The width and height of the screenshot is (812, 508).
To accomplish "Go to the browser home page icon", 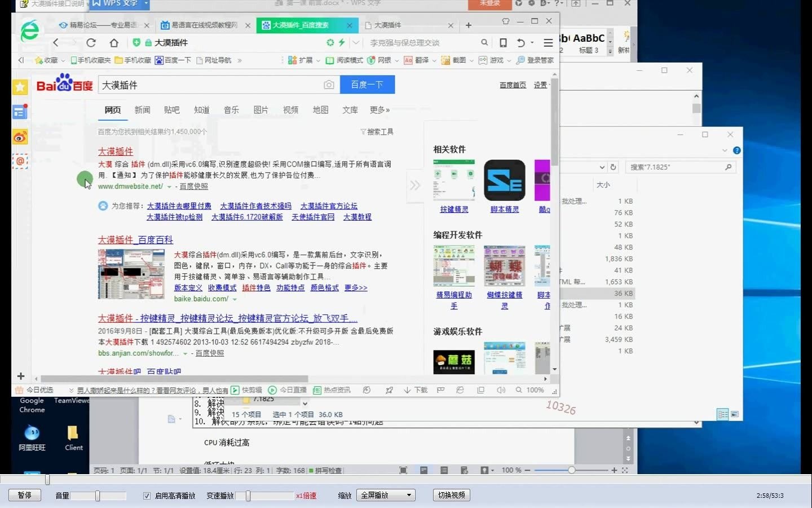I will [x=114, y=42].
